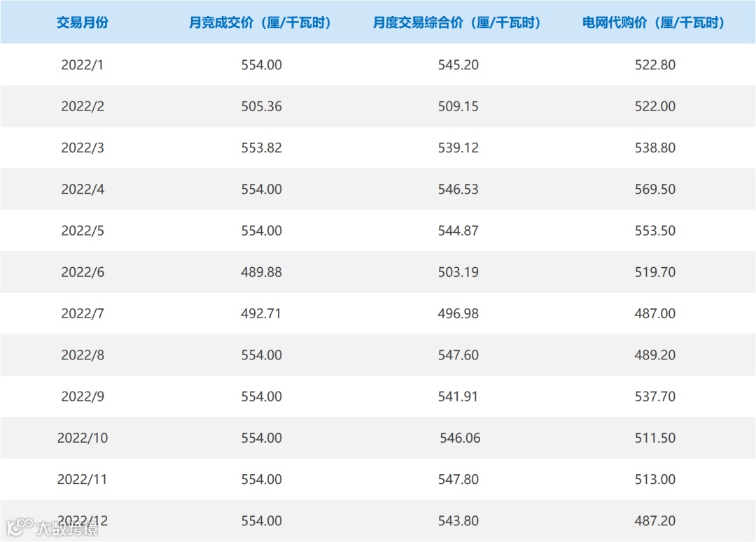The height and width of the screenshot is (542, 756).
Task: Click the 522.00 grid purchase price
Action: click(654, 106)
